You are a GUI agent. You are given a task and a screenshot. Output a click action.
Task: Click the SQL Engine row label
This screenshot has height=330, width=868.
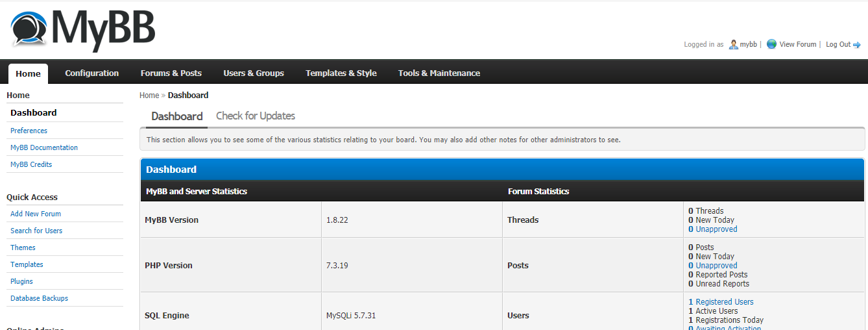[x=167, y=316]
